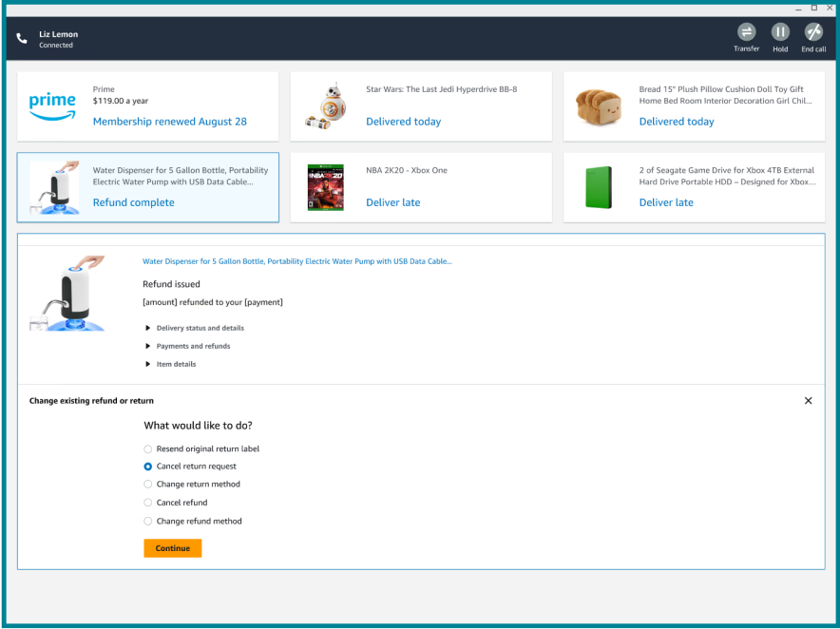This screenshot has height=629, width=840.
Task: Expand Delivery status and details
Action: (148, 328)
